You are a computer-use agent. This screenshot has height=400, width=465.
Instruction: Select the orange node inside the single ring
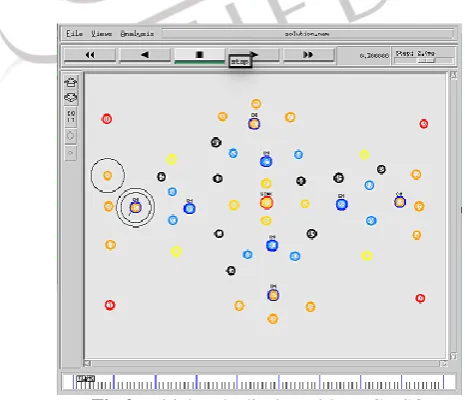[x=107, y=176]
